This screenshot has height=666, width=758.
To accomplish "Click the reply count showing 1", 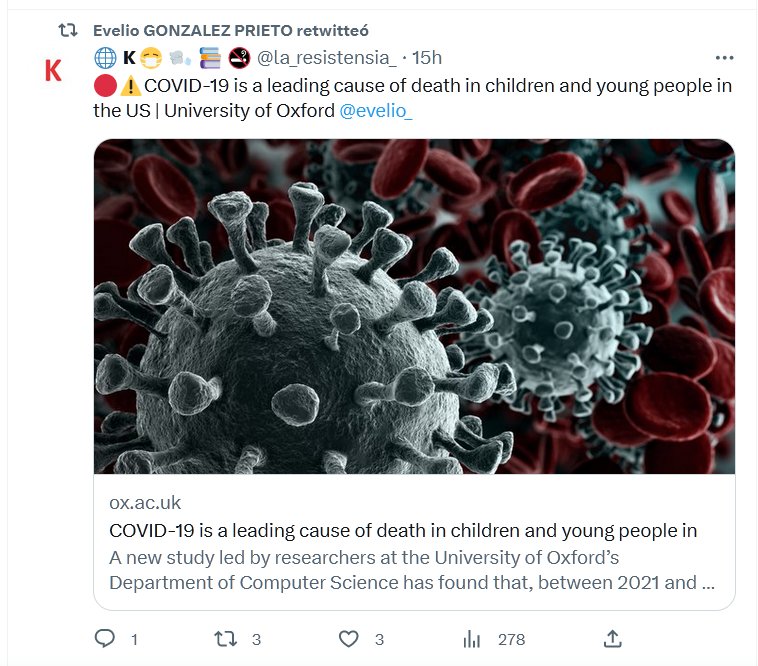I will 134,638.
